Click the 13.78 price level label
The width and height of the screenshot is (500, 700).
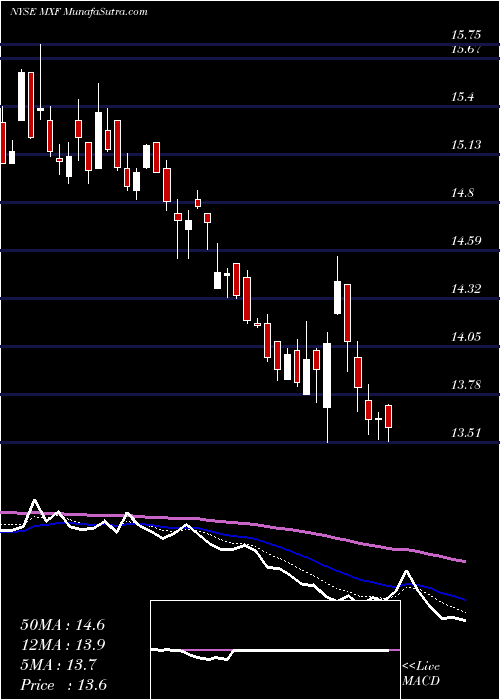466,385
